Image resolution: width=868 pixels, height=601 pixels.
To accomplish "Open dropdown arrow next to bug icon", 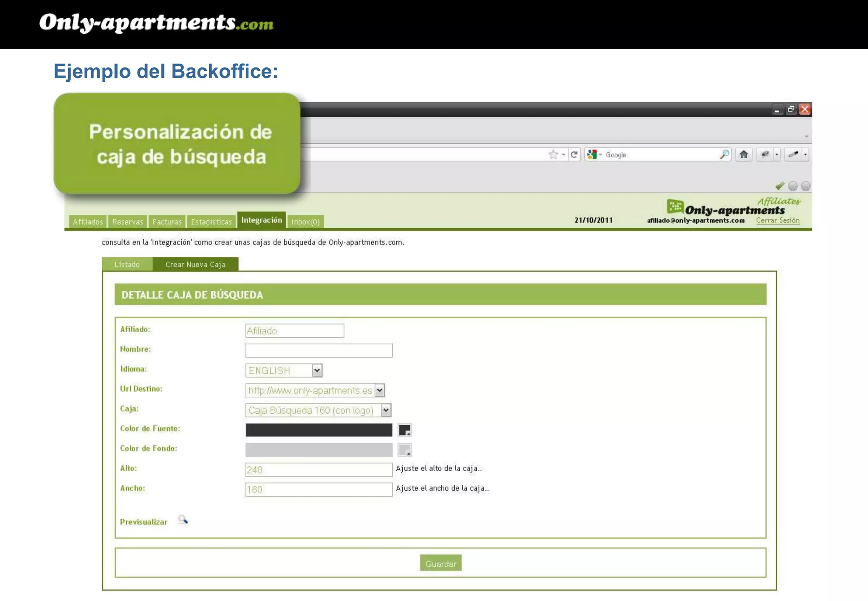I will (777, 155).
